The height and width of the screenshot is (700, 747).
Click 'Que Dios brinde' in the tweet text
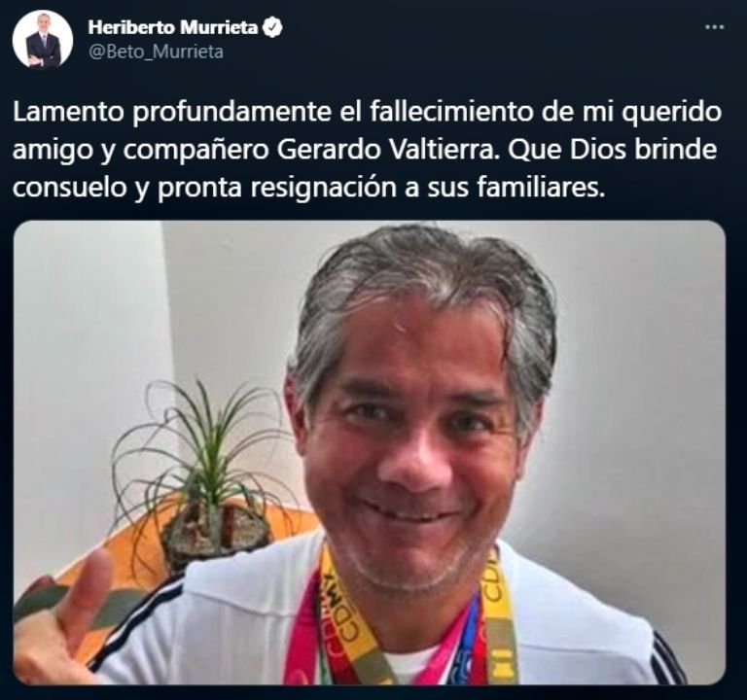coord(613,150)
